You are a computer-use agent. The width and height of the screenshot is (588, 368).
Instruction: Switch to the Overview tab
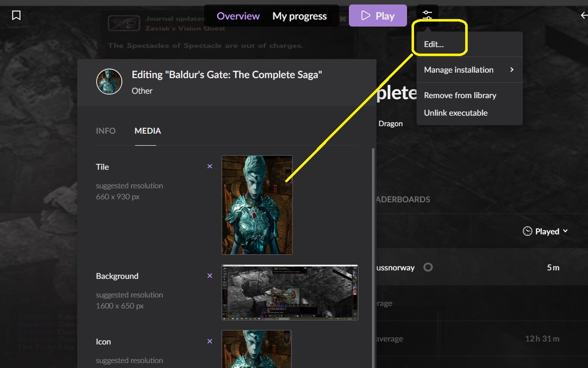tap(238, 16)
